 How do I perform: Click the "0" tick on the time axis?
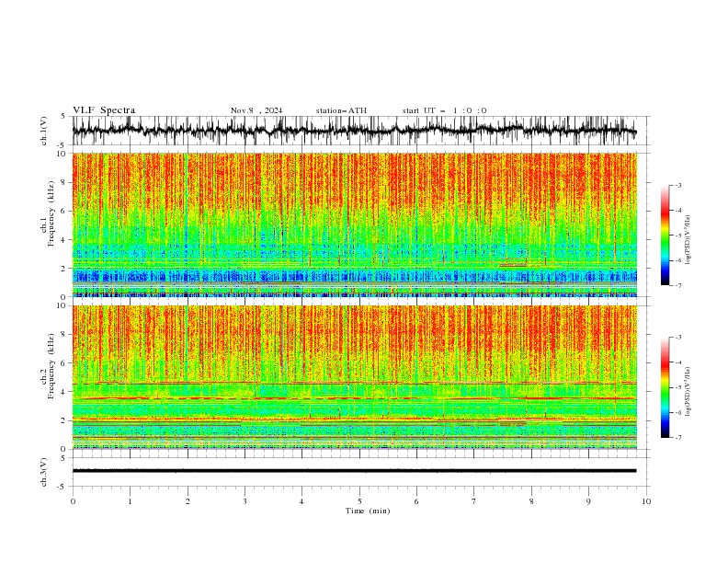(x=73, y=501)
